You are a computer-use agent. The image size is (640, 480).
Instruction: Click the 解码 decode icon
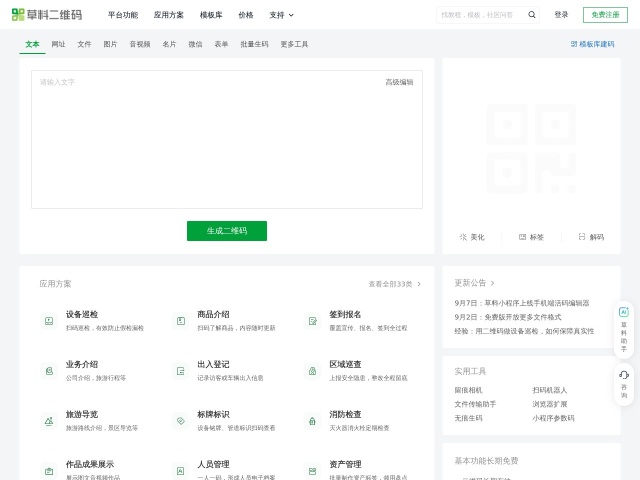[x=582, y=237]
